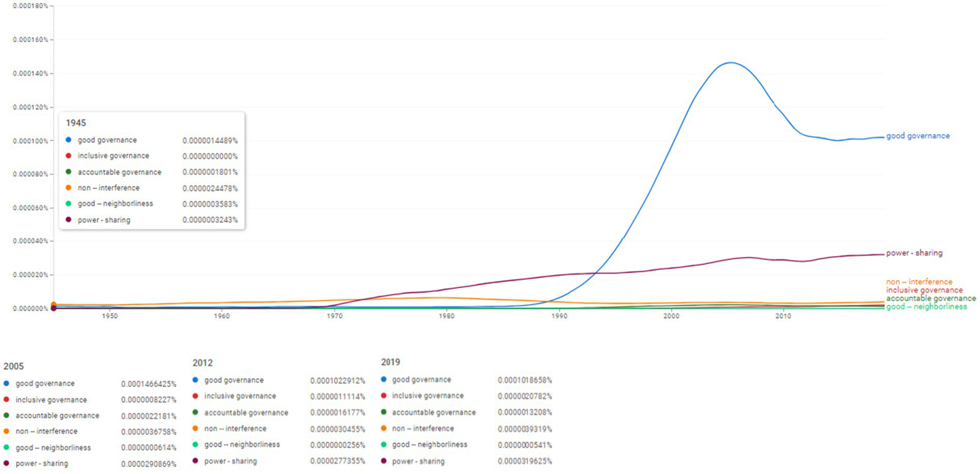Click 'non -- interference' entry in the 2012 legend
This screenshot has width=980, height=474.
pos(236,429)
